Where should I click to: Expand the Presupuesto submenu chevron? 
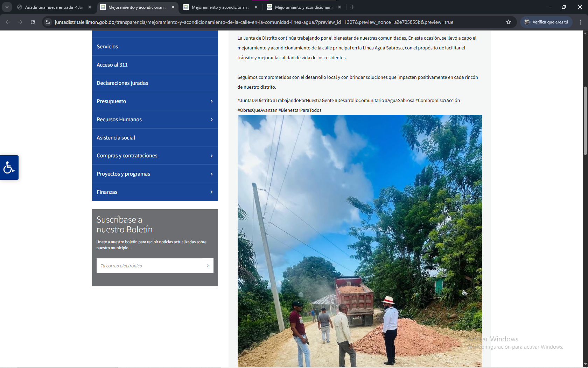pos(211,101)
